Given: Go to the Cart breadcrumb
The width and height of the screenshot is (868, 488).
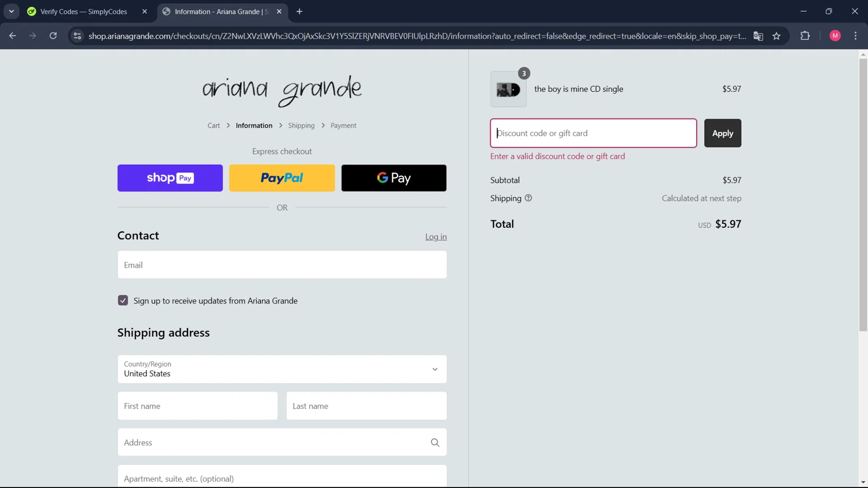Looking at the screenshot, I should click(x=214, y=125).
